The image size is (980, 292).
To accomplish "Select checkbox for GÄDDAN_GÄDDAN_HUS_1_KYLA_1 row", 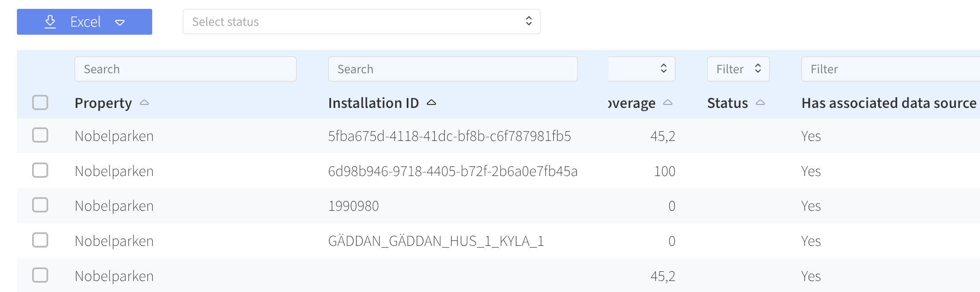I will pos(40,240).
